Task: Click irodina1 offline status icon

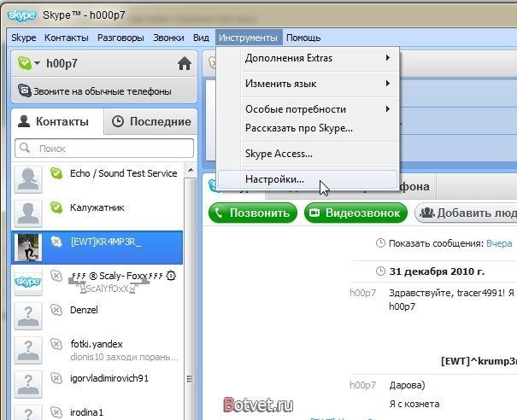Action: point(56,412)
